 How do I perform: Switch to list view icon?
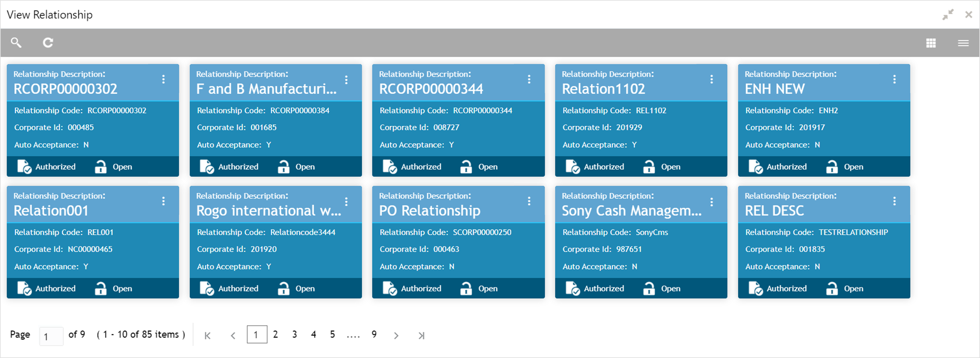click(x=963, y=43)
